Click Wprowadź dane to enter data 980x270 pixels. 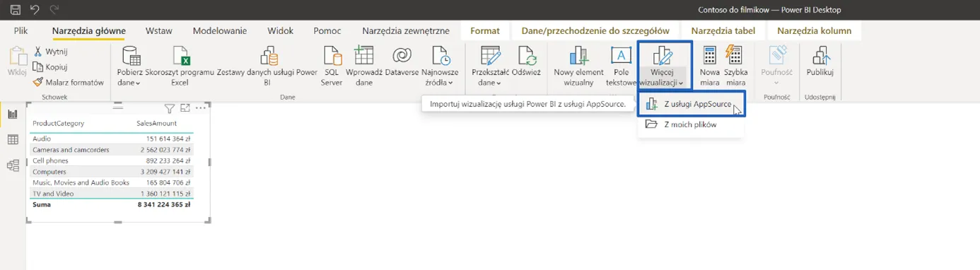[364, 66]
